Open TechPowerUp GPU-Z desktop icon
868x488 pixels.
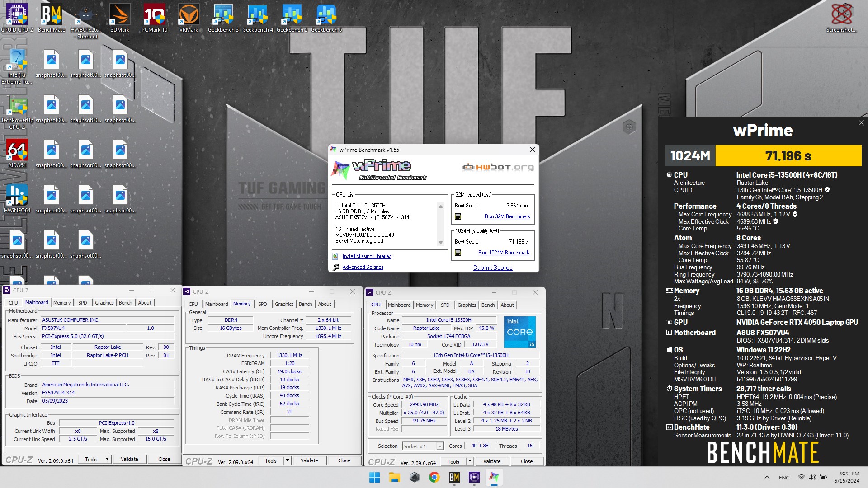coord(17,112)
